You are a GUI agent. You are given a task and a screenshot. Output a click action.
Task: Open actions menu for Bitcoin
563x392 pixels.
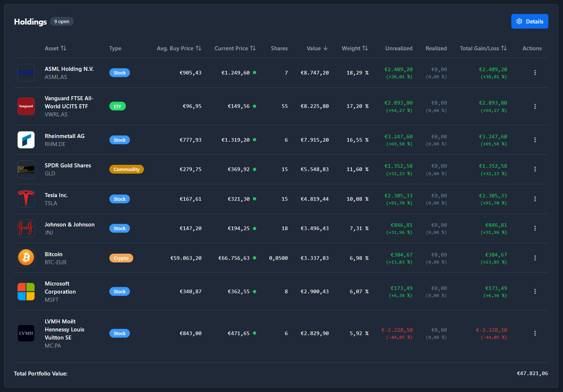coord(535,258)
